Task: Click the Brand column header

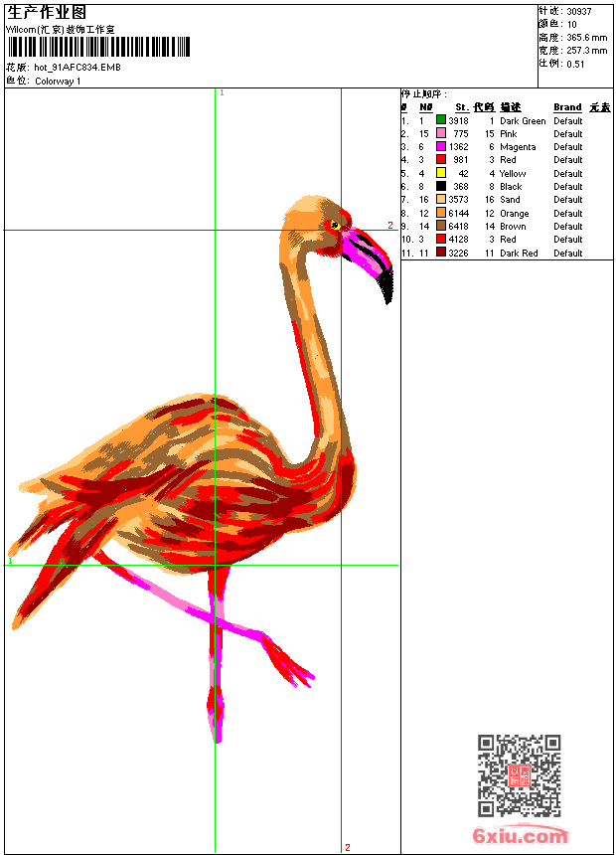Action: coord(567,107)
